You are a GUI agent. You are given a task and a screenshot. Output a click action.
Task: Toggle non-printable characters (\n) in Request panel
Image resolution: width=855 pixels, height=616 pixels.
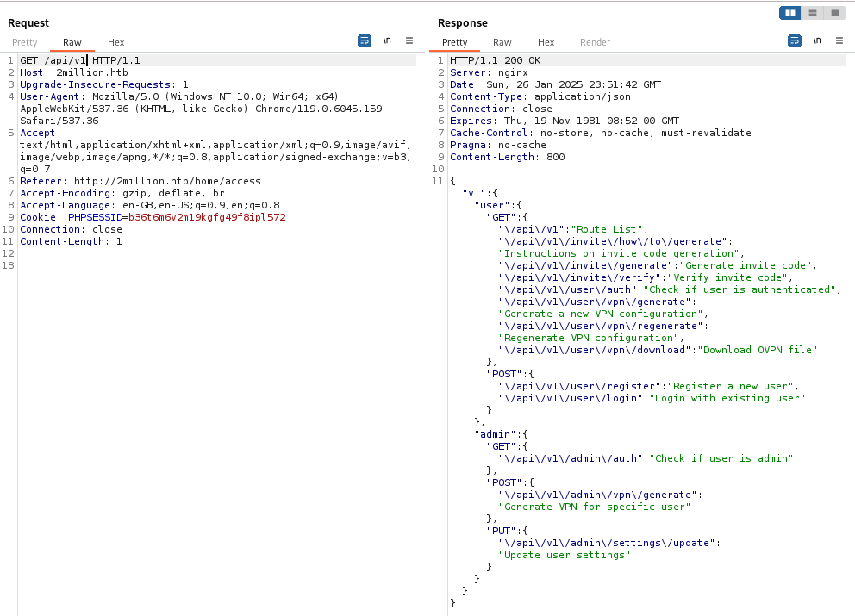click(387, 40)
